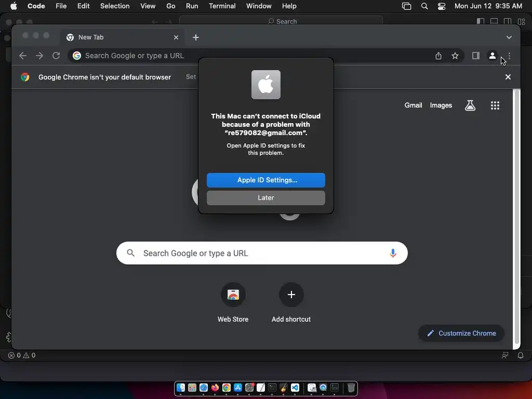Open System Settings from the Dock
Image resolution: width=532 pixels, height=399 pixels.
click(249, 388)
